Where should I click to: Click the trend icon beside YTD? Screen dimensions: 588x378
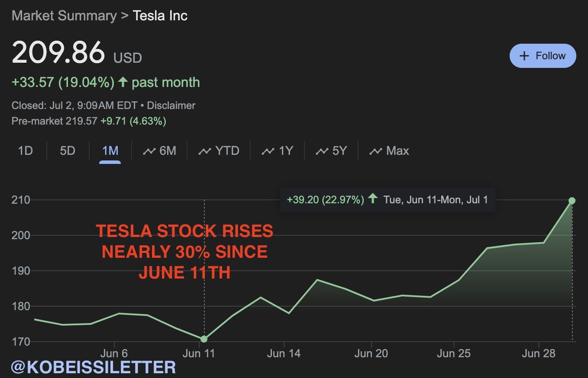click(x=204, y=151)
